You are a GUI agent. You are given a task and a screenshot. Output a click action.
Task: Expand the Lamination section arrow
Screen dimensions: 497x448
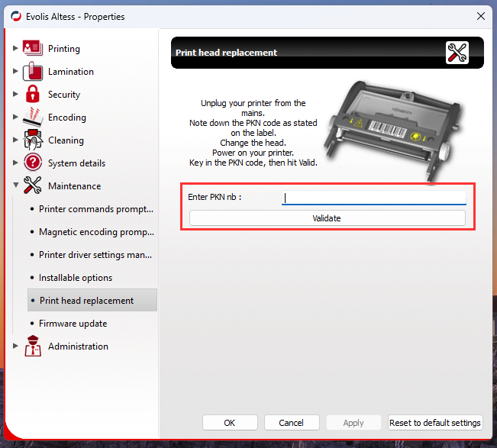(15, 71)
